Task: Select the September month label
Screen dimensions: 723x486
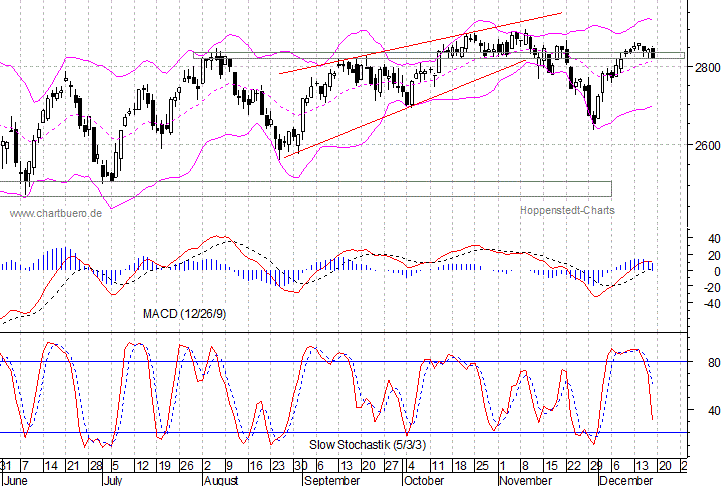Action: (x=332, y=480)
